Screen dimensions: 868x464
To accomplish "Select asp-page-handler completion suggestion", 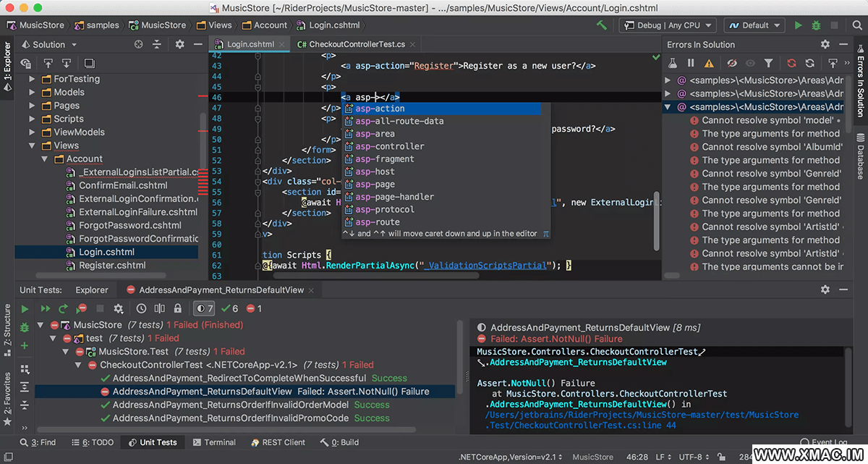I will (x=441, y=197).
